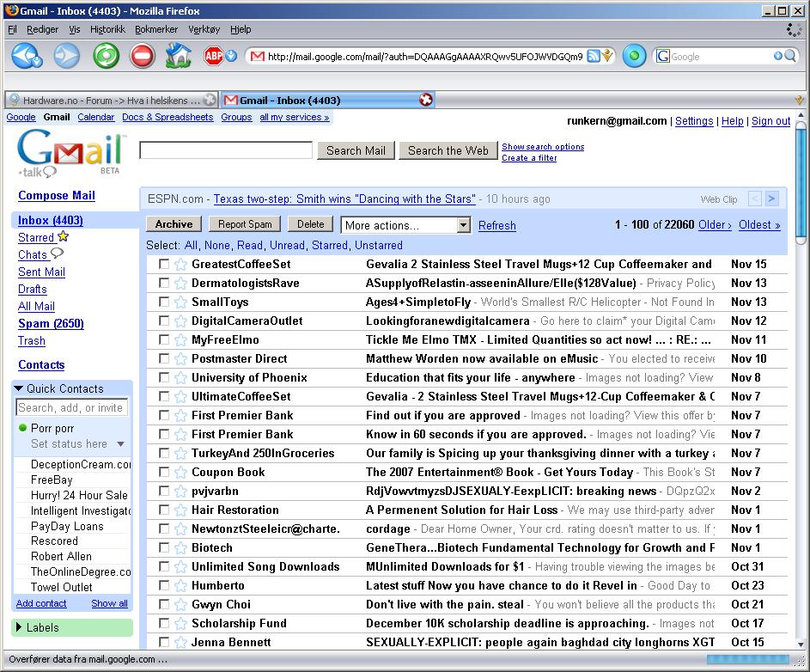
Task: Click the green Go button beside address bar
Action: [x=635, y=56]
